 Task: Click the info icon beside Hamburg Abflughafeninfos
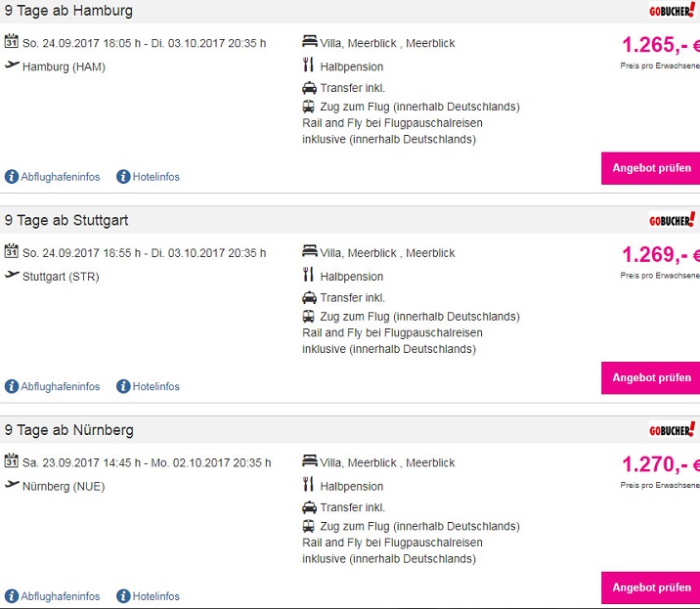coord(12,177)
